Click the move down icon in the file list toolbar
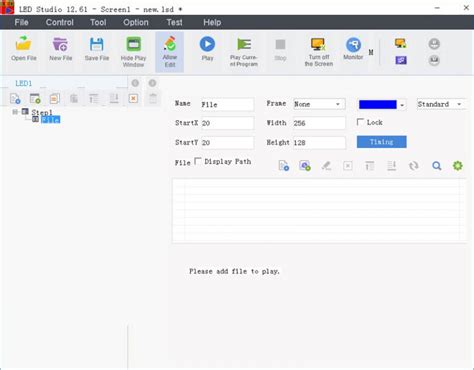 click(391, 166)
